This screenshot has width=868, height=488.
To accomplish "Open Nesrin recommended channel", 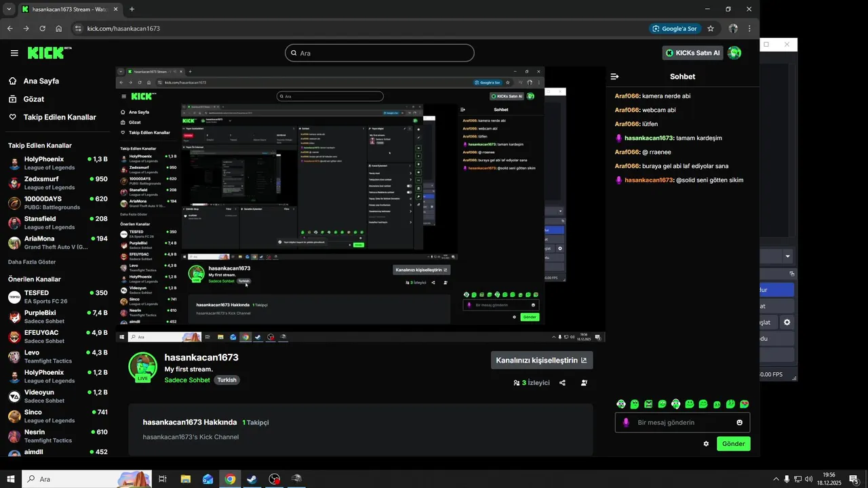I will [58, 436].
